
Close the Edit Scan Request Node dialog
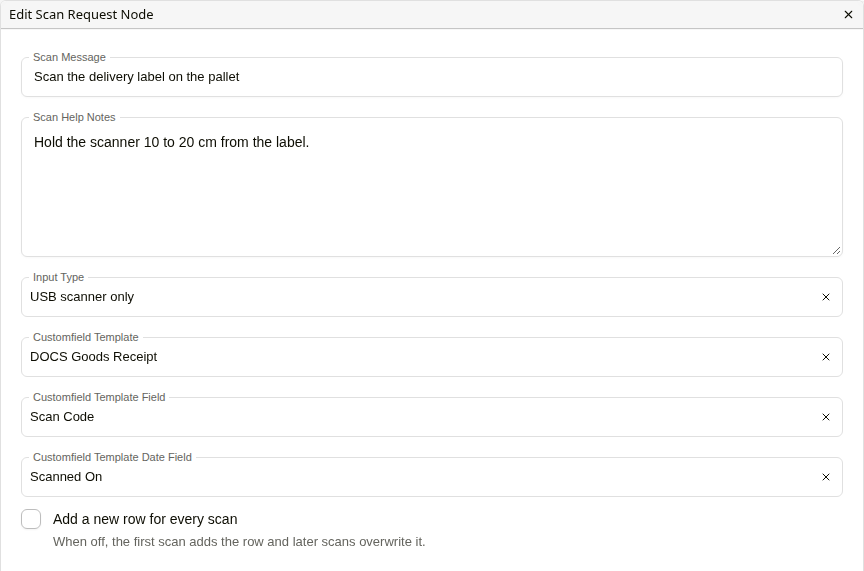point(848,15)
